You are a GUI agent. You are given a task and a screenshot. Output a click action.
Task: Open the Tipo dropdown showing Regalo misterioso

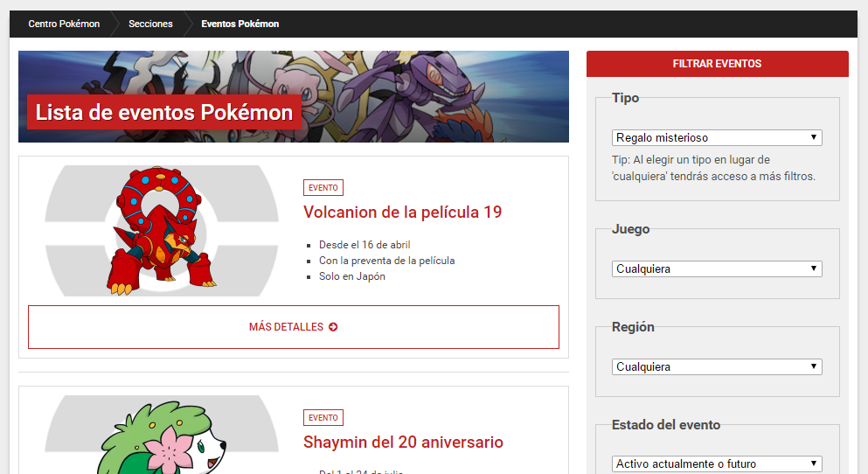coord(717,137)
